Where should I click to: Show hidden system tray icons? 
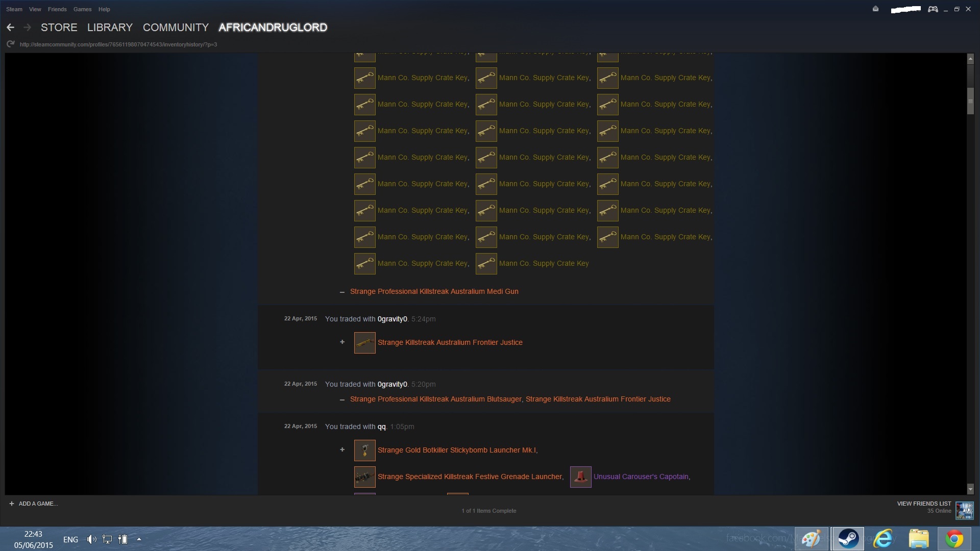pyautogui.click(x=139, y=539)
